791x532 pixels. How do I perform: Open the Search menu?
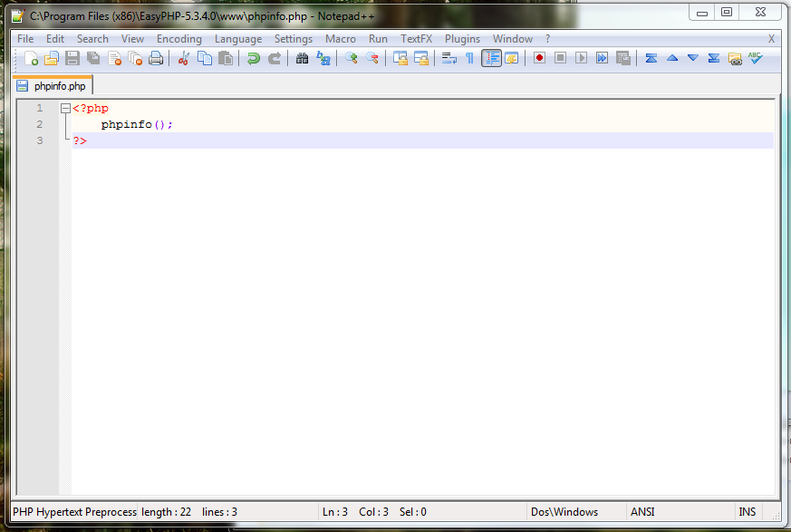click(92, 39)
